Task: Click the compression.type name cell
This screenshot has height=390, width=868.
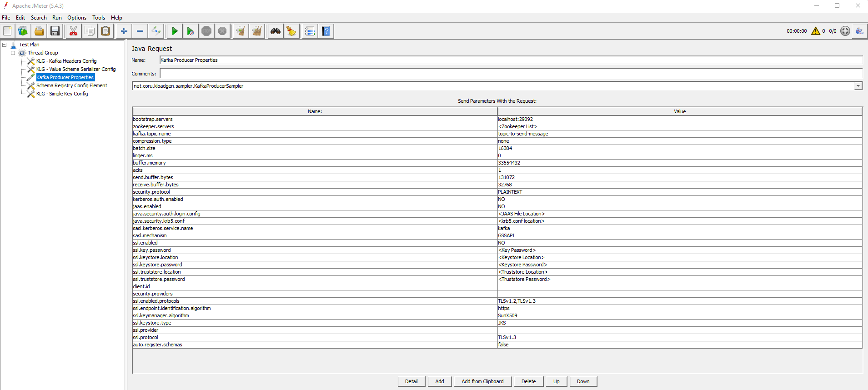Action: pos(315,141)
